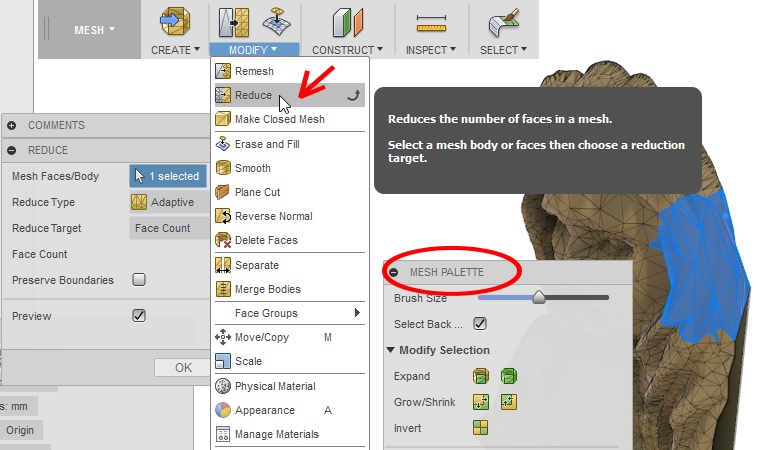
Task: Click the construct plane icon above CONSTRUCT
Action: click(x=345, y=23)
